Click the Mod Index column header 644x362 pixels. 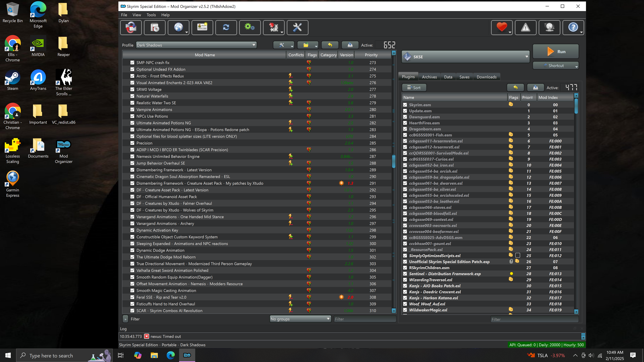point(555,97)
